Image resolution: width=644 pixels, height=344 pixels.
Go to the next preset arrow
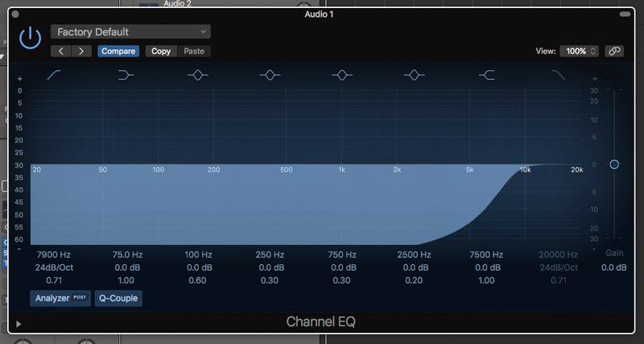[81, 52]
